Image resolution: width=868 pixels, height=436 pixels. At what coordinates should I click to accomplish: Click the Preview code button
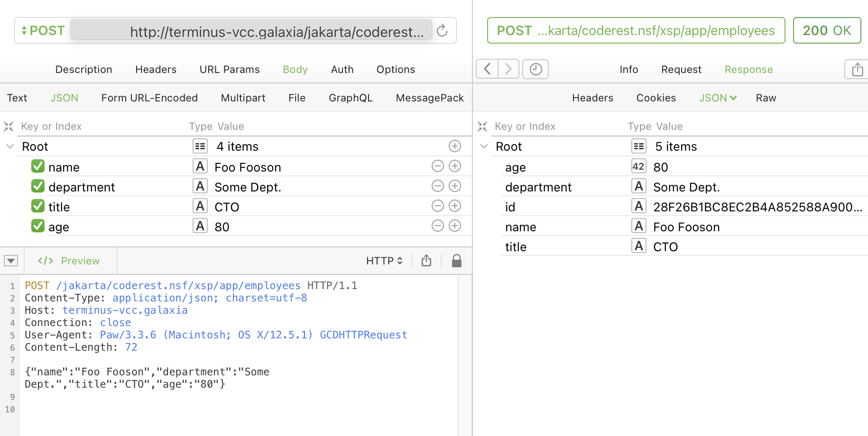(x=69, y=261)
